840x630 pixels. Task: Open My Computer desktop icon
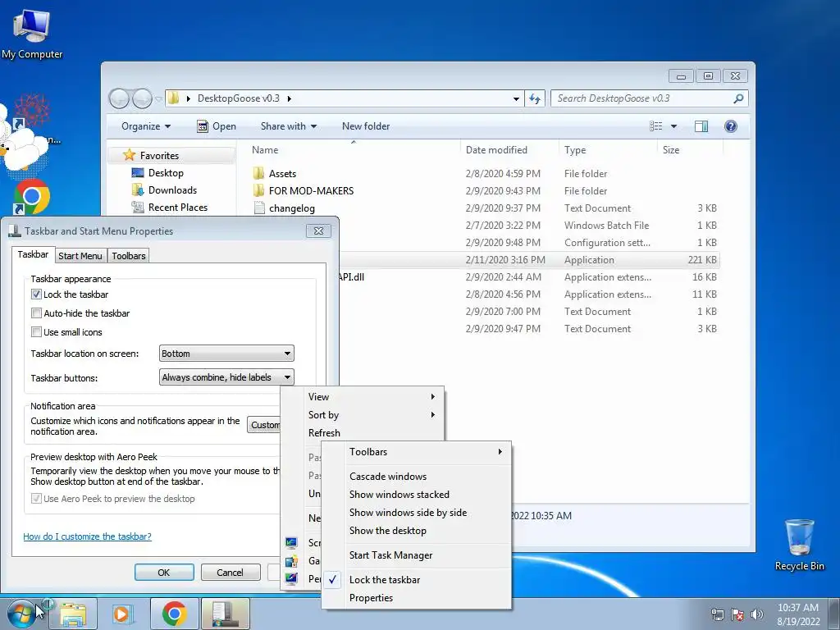[32, 33]
